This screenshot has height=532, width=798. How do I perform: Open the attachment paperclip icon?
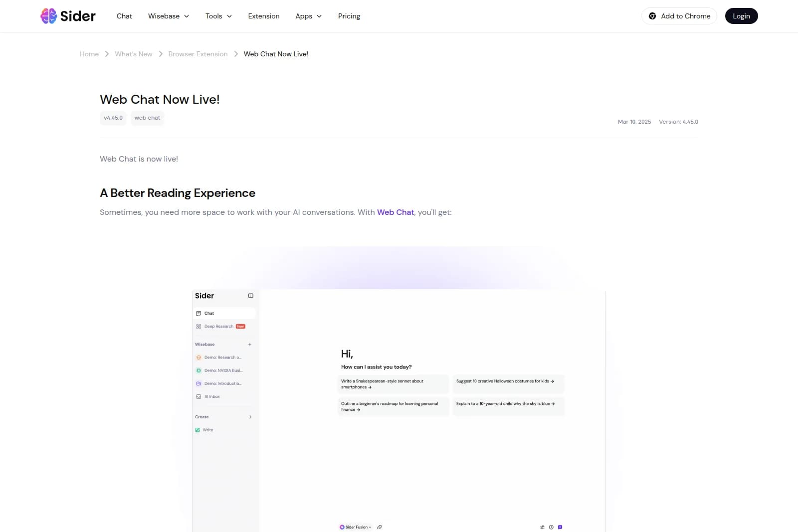(x=380, y=527)
